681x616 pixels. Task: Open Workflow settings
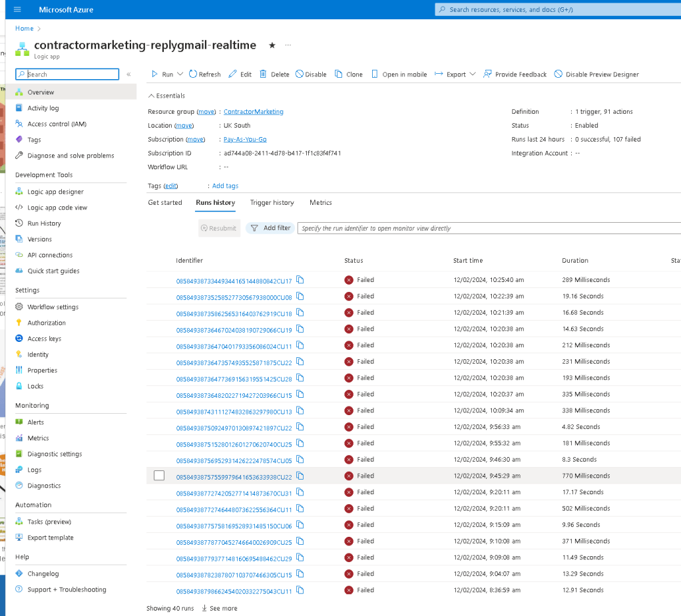[53, 307]
